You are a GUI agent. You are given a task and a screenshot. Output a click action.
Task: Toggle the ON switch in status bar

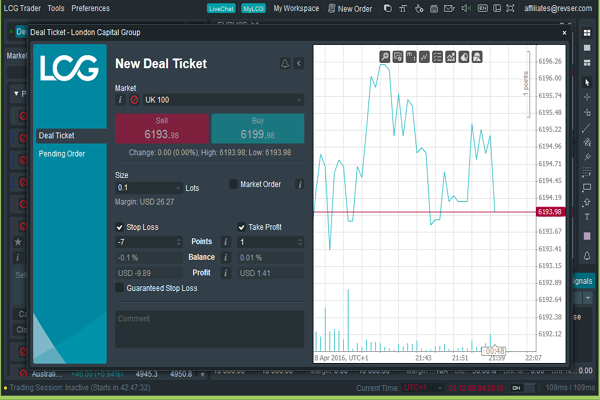[523, 388]
